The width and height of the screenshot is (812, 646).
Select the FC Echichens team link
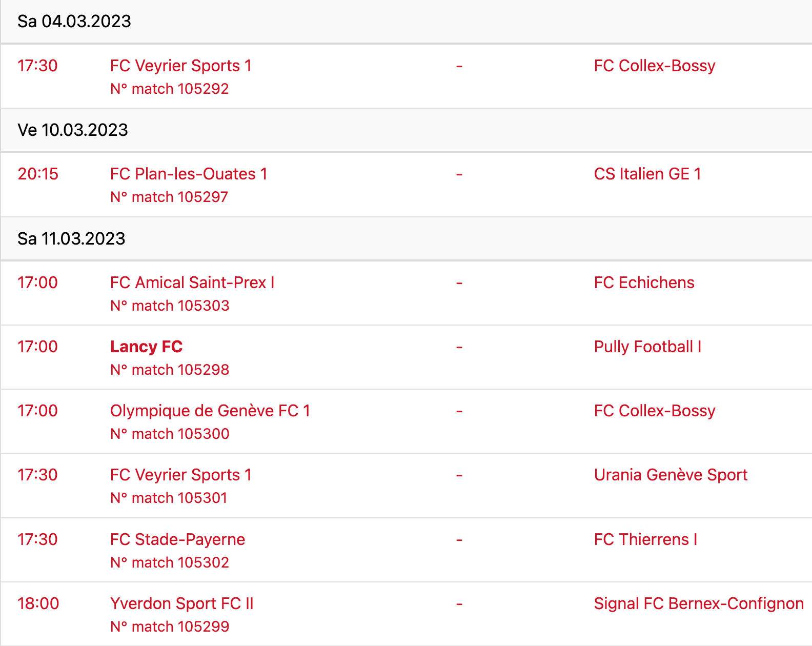tap(644, 282)
